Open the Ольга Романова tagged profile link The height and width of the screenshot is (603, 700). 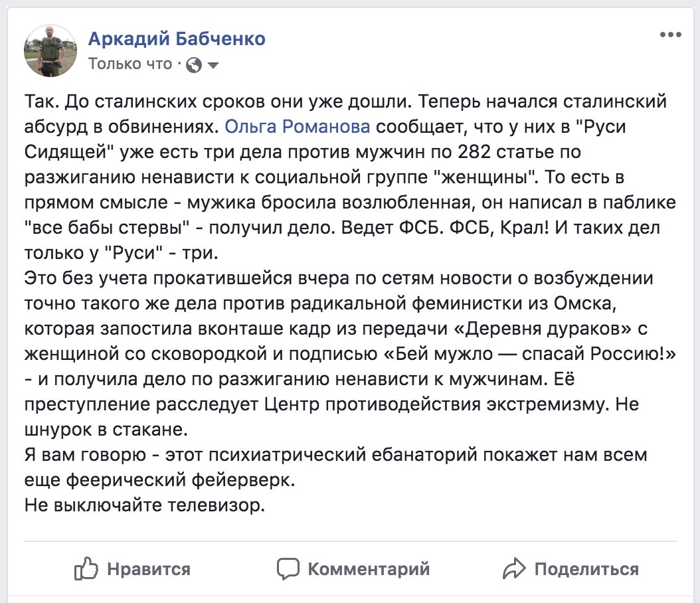pos(298,127)
